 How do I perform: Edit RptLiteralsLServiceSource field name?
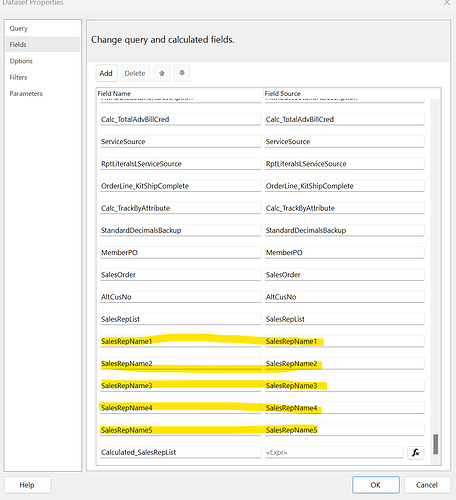[x=180, y=164]
